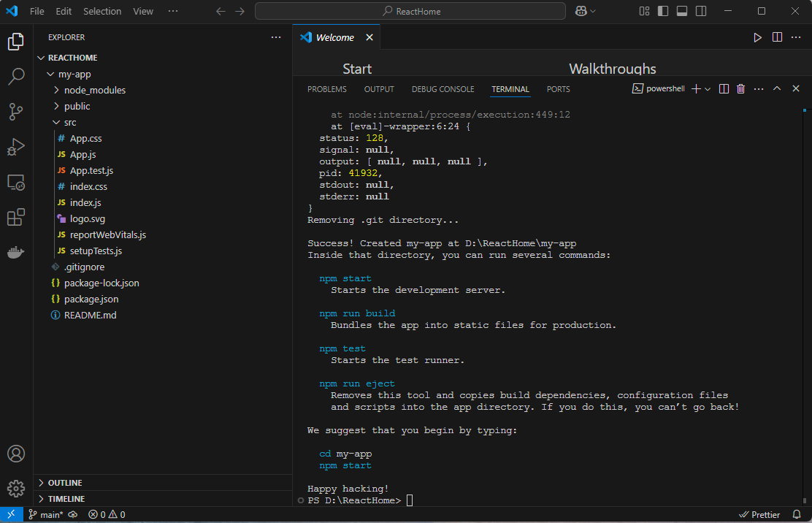Open the Extensions view
Screen dimensions: 812x523
point(16,218)
